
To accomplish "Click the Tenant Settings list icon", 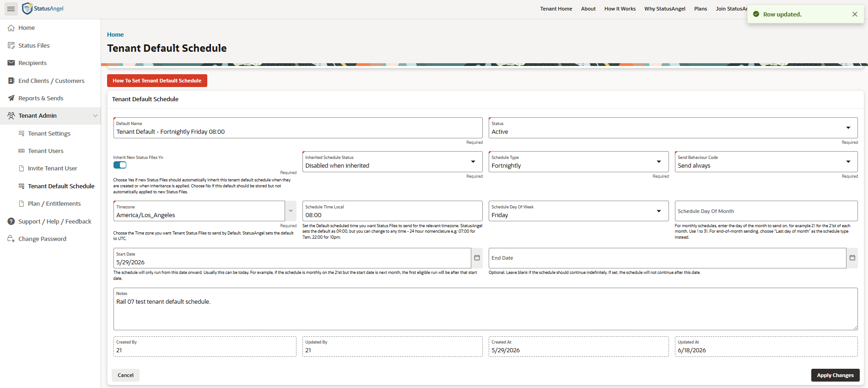I will pos(22,133).
